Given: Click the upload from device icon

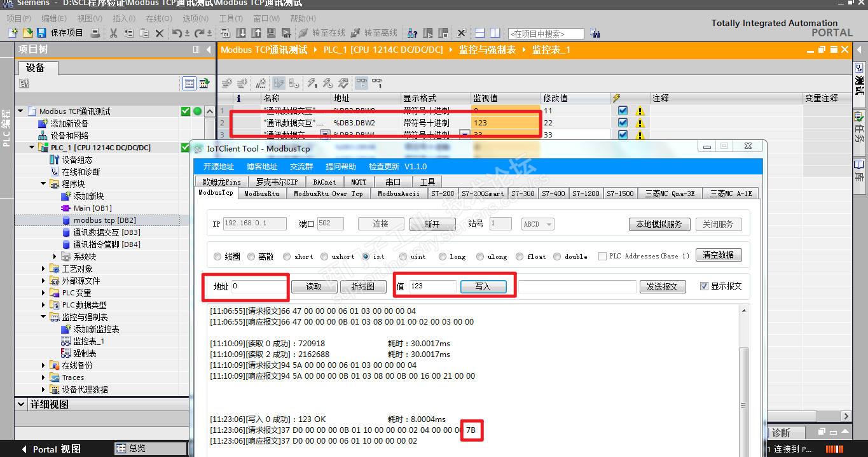Looking at the screenshot, I should [256, 33].
